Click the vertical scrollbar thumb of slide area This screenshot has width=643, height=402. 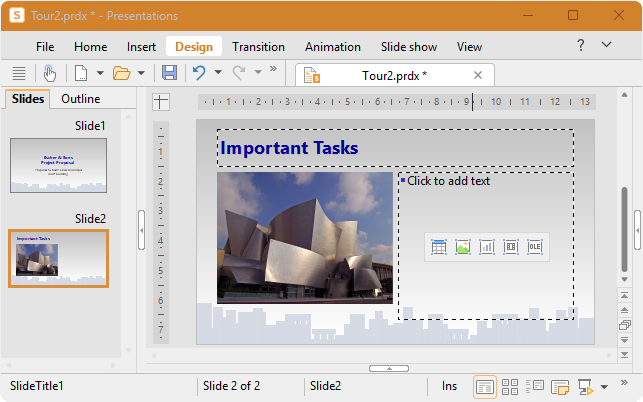pyautogui.click(x=625, y=229)
